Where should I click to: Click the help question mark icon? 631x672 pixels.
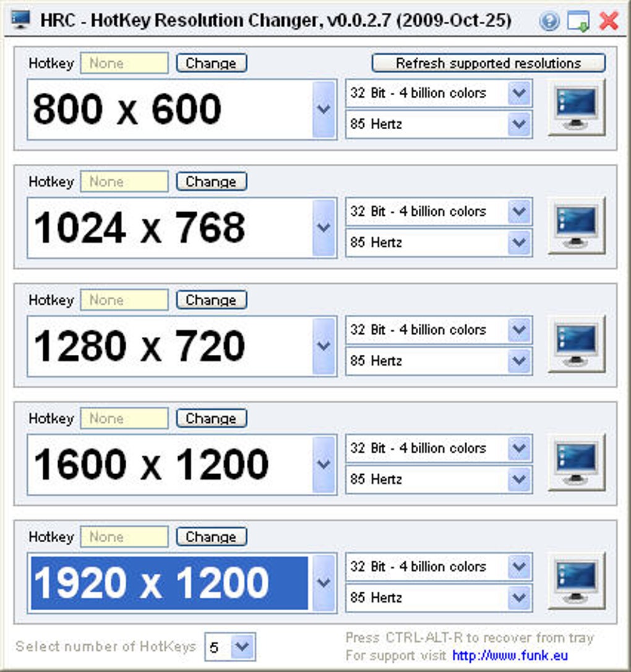coord(549,20)
